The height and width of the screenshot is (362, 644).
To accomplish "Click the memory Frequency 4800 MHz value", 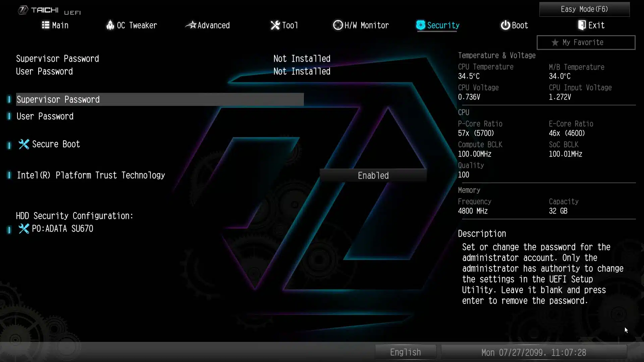I will tap(473, 211).
